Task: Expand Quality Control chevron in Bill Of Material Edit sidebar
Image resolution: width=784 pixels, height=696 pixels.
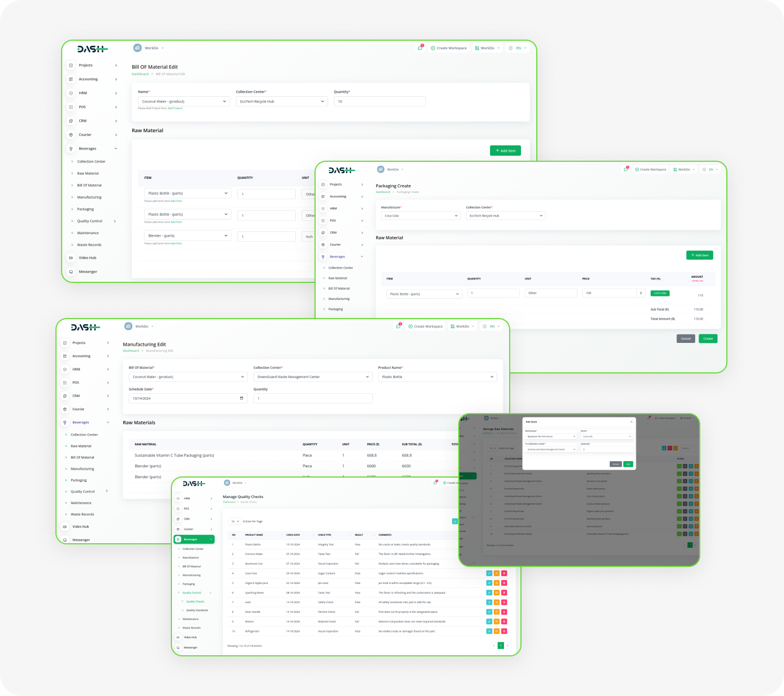Action: 115,221
